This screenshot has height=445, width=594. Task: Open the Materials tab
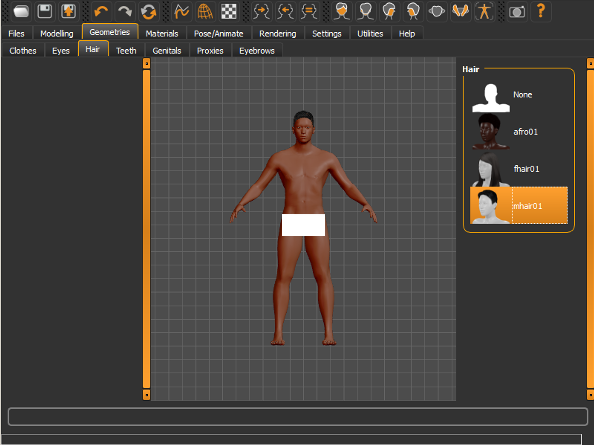click(x=162, y=33)
